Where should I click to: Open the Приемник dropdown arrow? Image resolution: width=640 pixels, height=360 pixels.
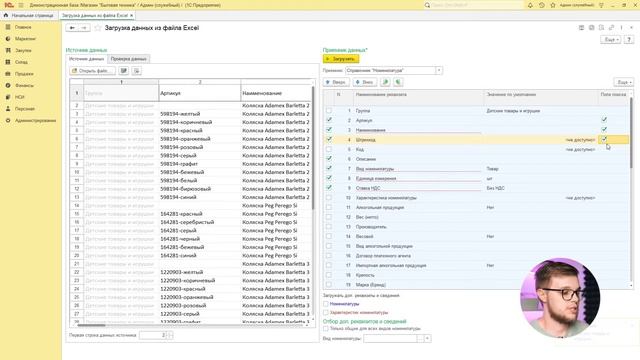point(439,70)
